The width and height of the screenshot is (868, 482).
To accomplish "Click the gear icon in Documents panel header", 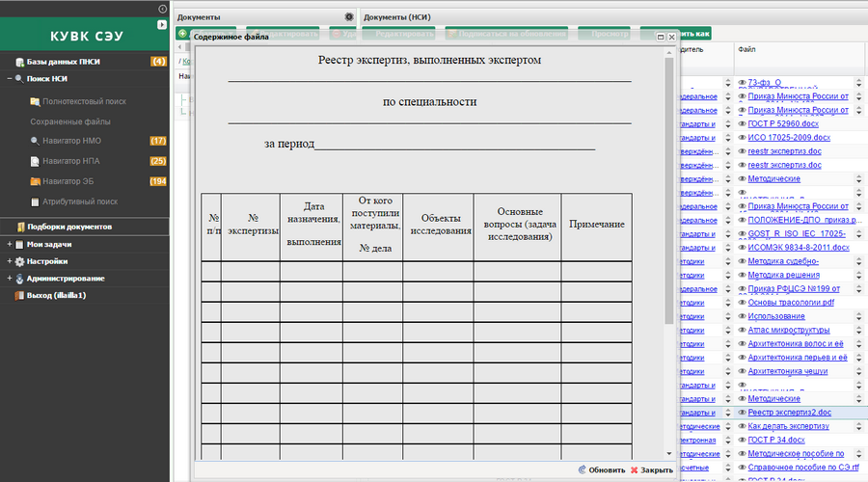I will pyautogui.click(x=349, y=17).
